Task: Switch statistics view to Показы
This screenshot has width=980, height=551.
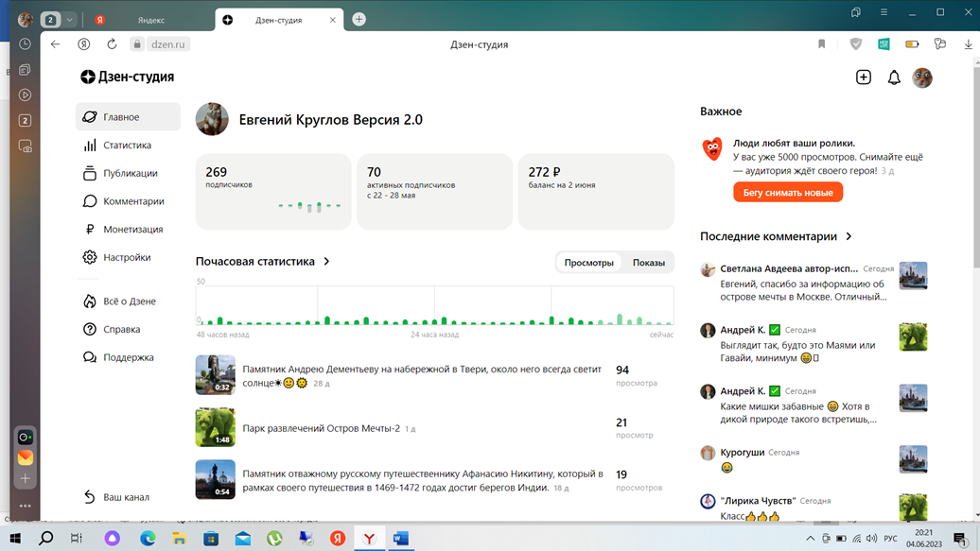Action: pos(649,262)
